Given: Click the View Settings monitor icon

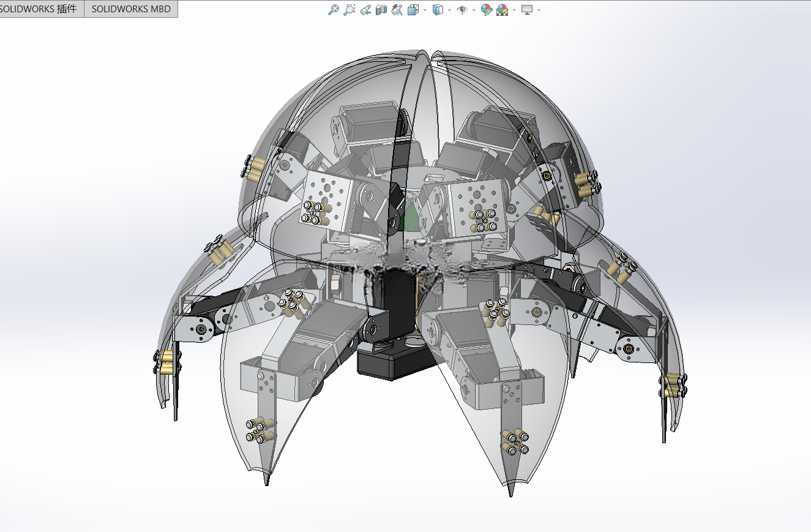Looking at the screenshot, I should (527, 10).
